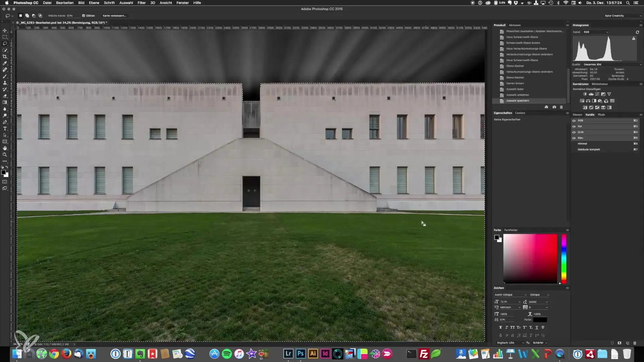The height and width of the screenshot is (362, 644).
Task: Select the Gradient tool
Action: 5,103
